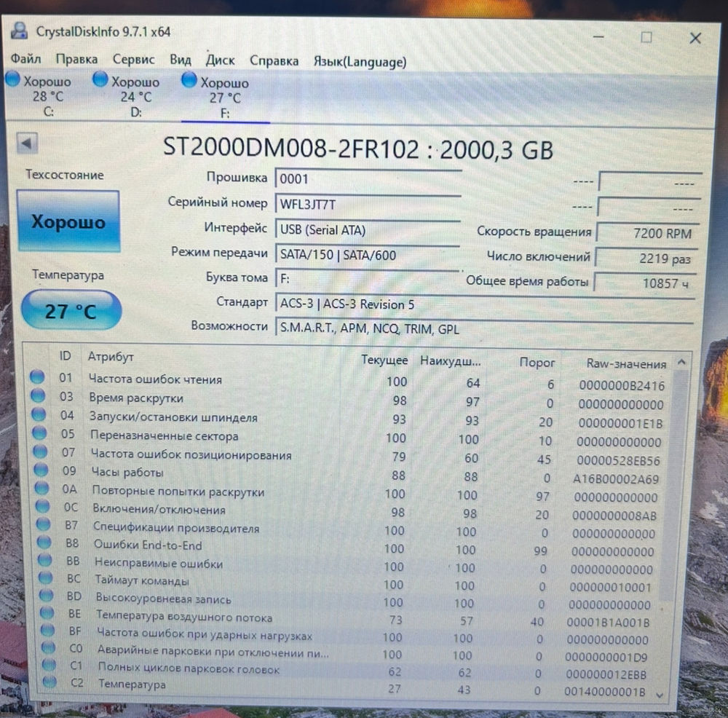Click the blue status orb of D: disk
The width and height of the screenshot is (728, 718).
(100, 79)
